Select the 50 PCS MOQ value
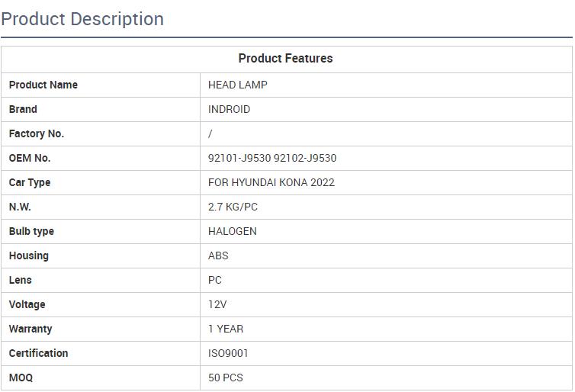Image resolution: width=575 pixels, height=392 pixels. [226, 378]
